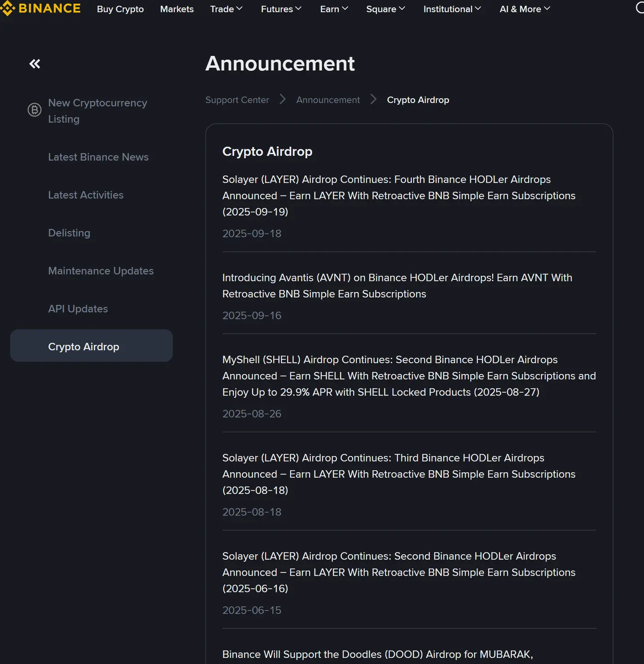Viewport: 644px width, 664px height.
Task: Expand the Futures dropdown menu
Action: coord(281,9)
